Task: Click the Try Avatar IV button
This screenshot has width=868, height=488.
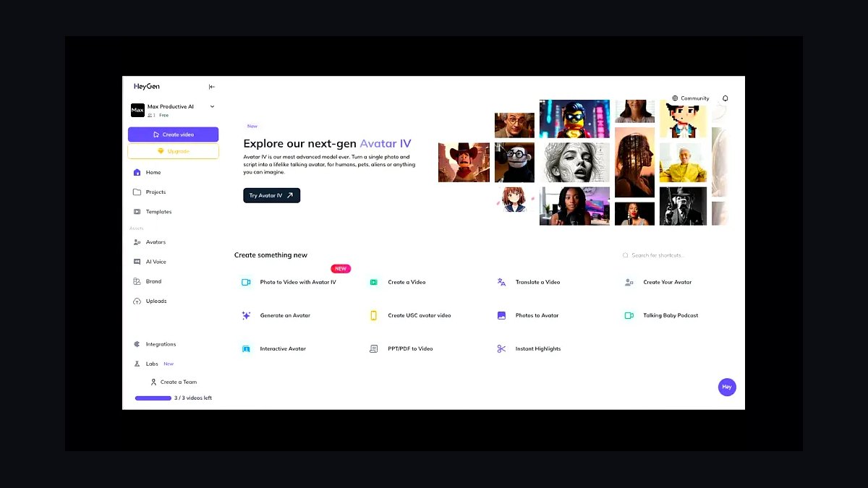Action: (271, 195)
